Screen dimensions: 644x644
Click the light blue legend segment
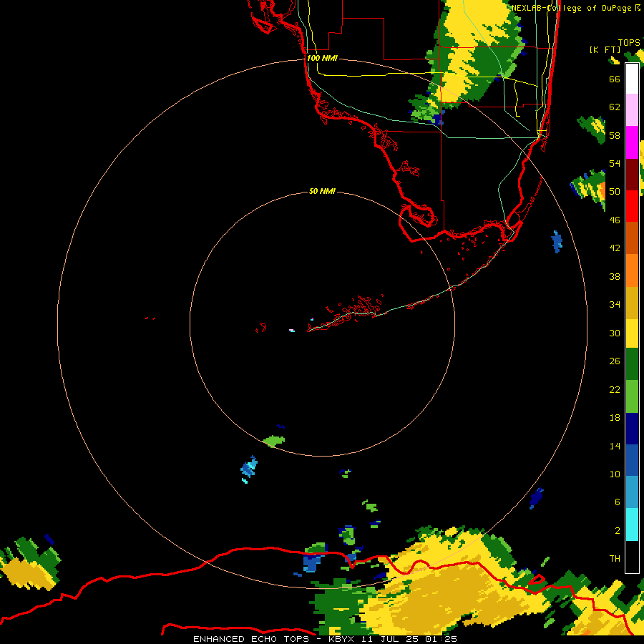632,492
